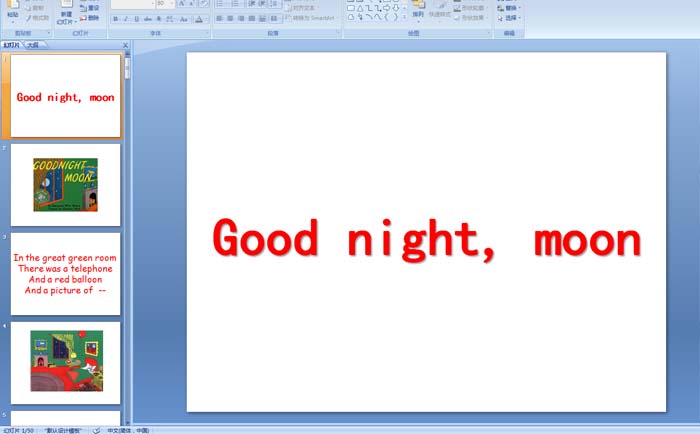Image resolution: width=700 pixels, height=434 pixels.
Task: Select the triangle shape
Action: 360,8
